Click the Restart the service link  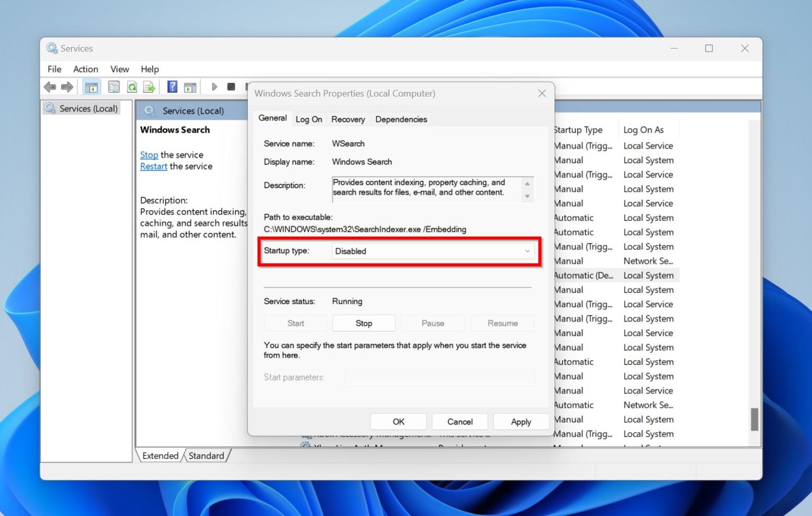pyautogui.click(x=153, y=166)
